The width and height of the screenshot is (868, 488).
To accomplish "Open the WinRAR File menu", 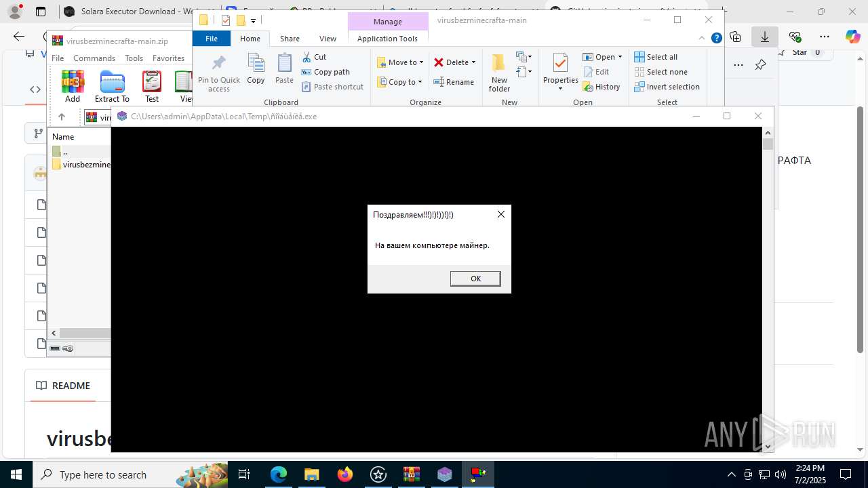I will pyautogui.click(x=58, y=58).
